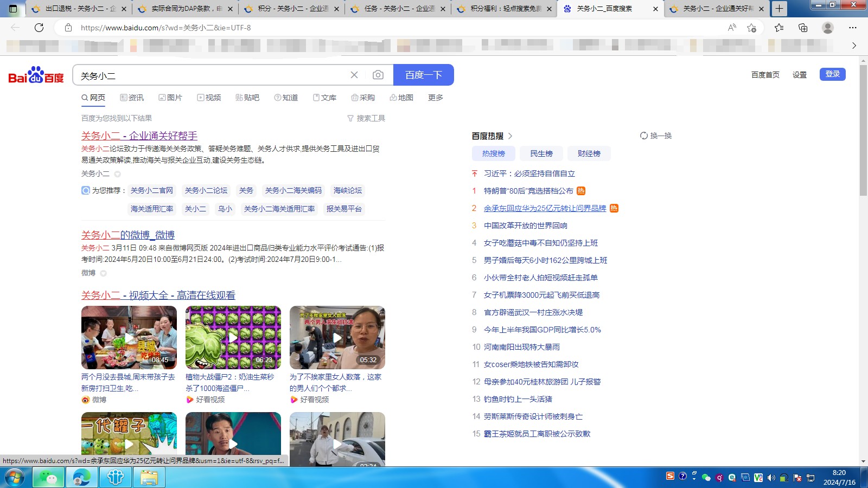Image resolution: width=868 pixels, height=488 pixels.
Task: Switch to 实际合同为DAP条款 tab
Action: [x=186, y=9]
